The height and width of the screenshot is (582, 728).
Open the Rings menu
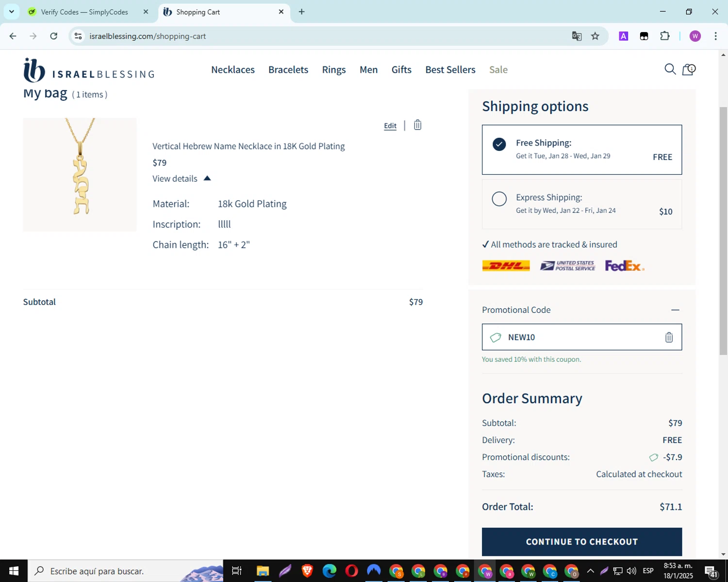tap(334, 69)
